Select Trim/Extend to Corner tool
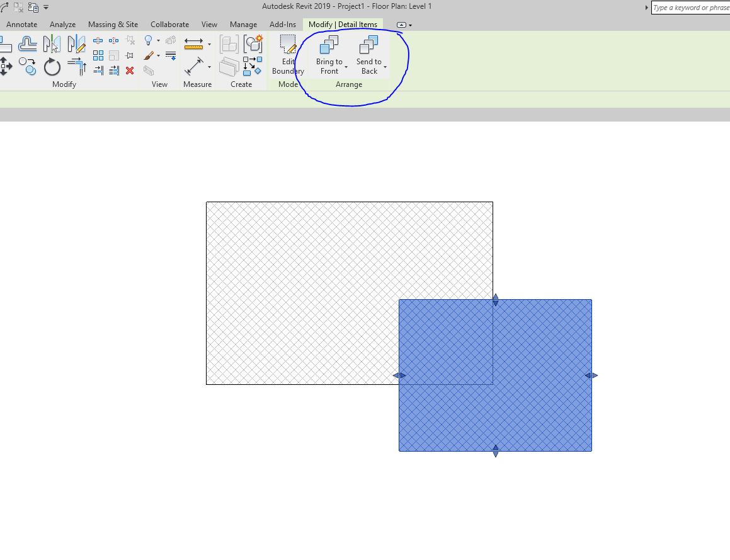The width and height of the screenshot is (730, 560). 77,67
